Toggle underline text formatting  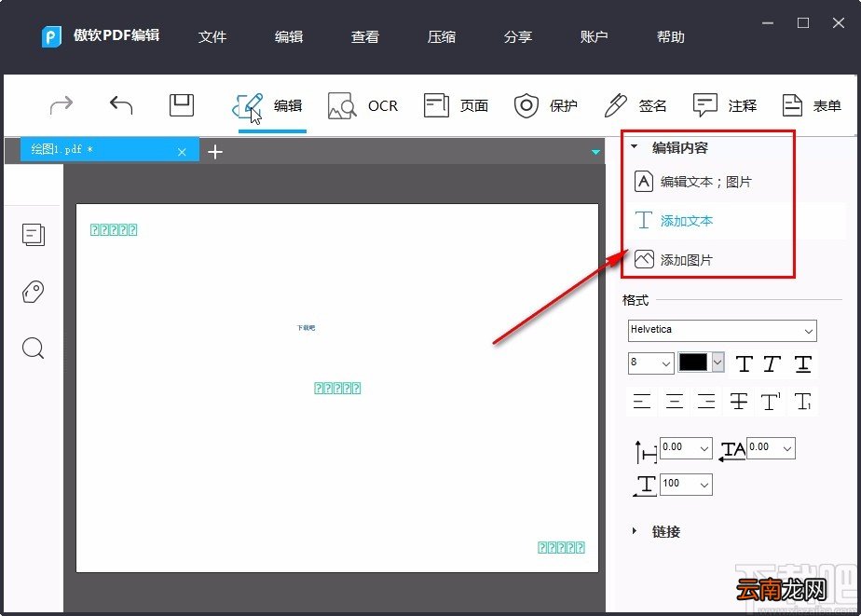point(803,363)
